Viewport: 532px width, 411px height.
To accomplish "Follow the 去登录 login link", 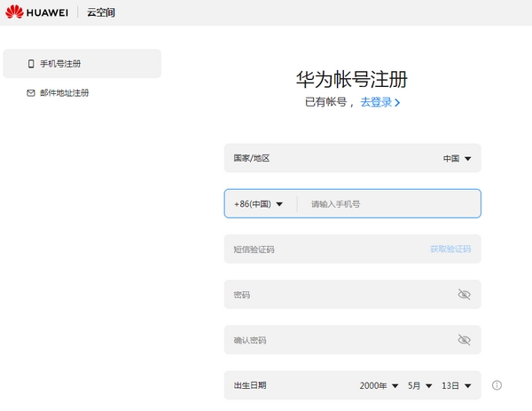I will point(376,102).
